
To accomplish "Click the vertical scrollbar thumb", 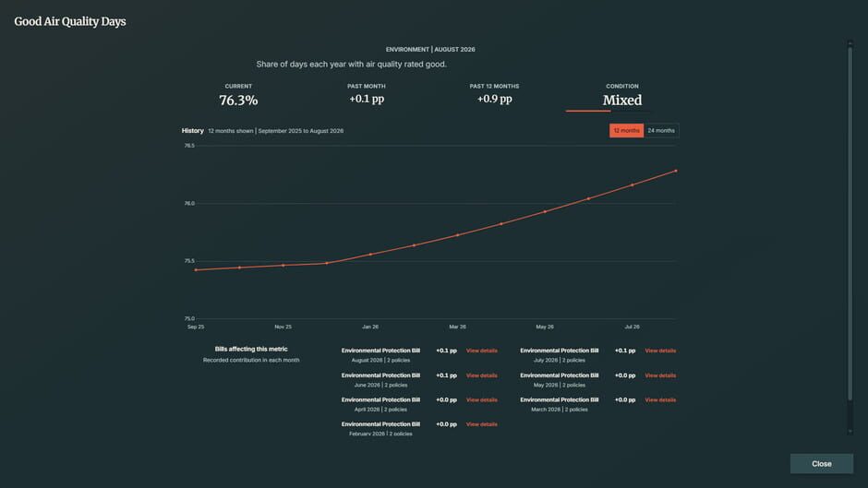I will (850, 224).
